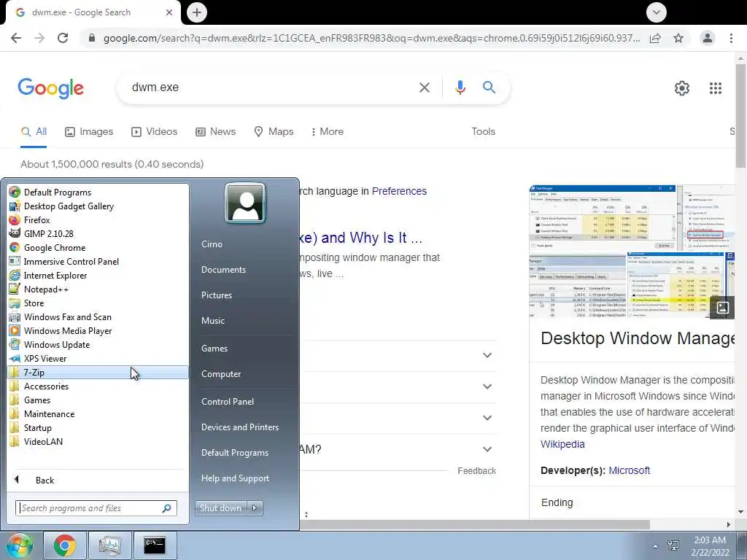Click the blue magnifier search button
Image resolution: width=747 pixels, height=560 pixels.
489,87
